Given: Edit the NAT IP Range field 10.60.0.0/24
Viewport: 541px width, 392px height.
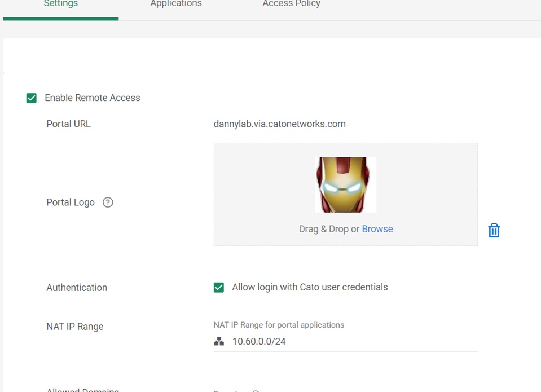Looking at the screenshot, I should pyautogui.click(x=346, y=342).
